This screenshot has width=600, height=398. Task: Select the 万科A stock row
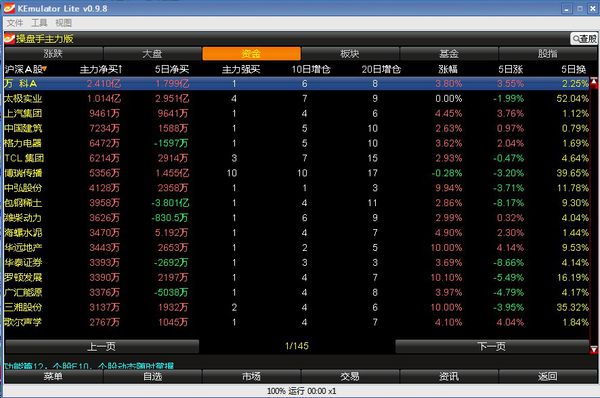tap(297, 83)
